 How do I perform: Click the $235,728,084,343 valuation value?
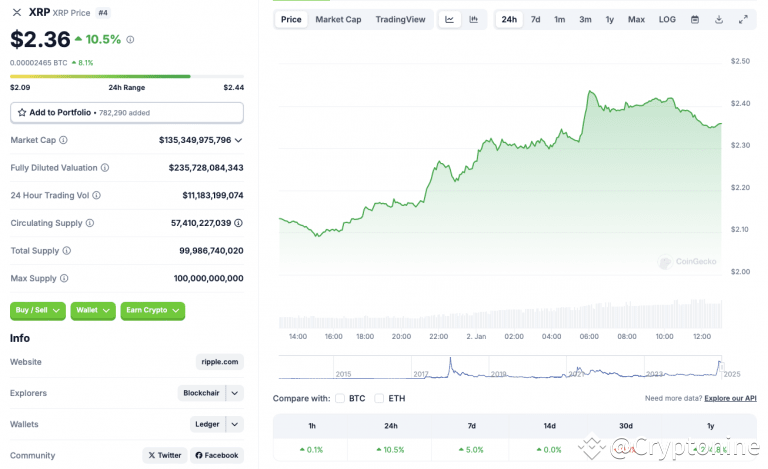pyautogui.click(x=206, y=168)
